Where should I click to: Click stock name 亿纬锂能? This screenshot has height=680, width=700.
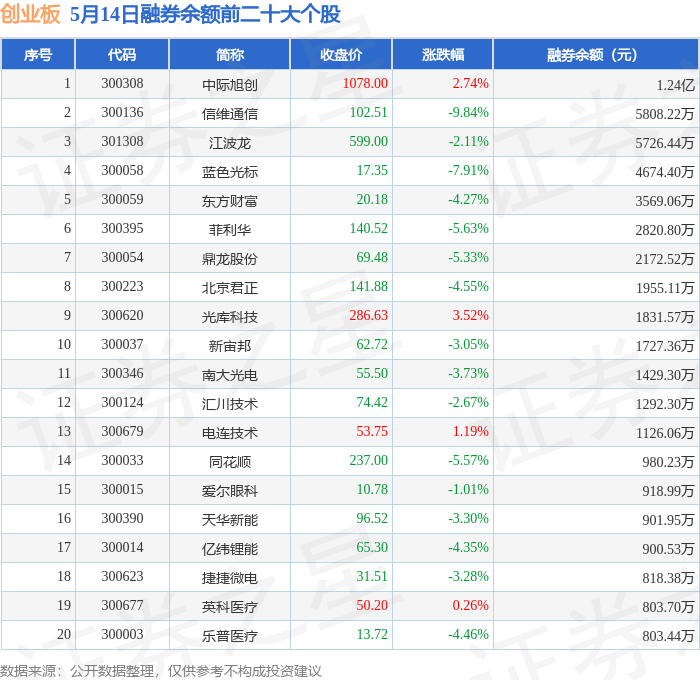(x=229, y=548)
